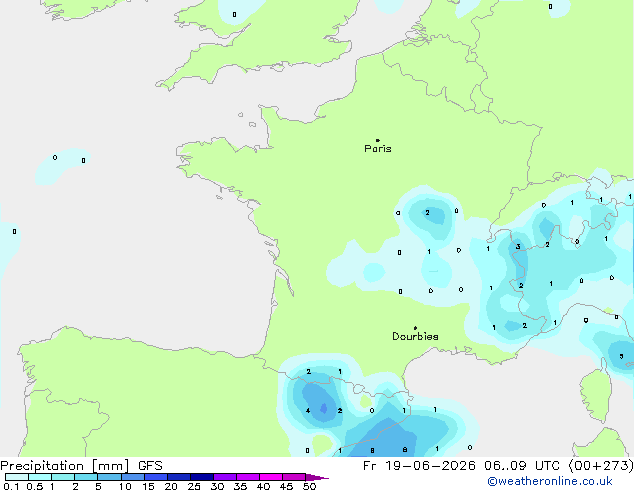Click the Paris city dot marker
This screenshot has height=490, width=634.
click(x=378, y=140)
